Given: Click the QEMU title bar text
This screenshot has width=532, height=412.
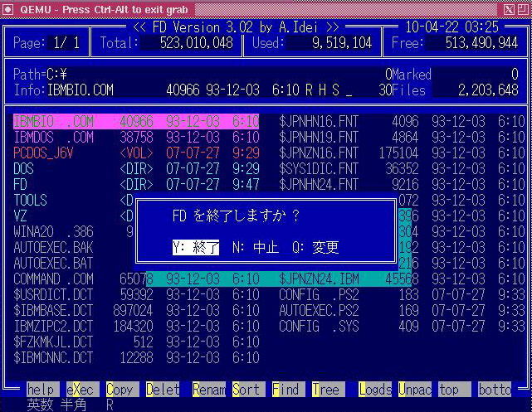Looking at the screenshot, I should point(104,9).
